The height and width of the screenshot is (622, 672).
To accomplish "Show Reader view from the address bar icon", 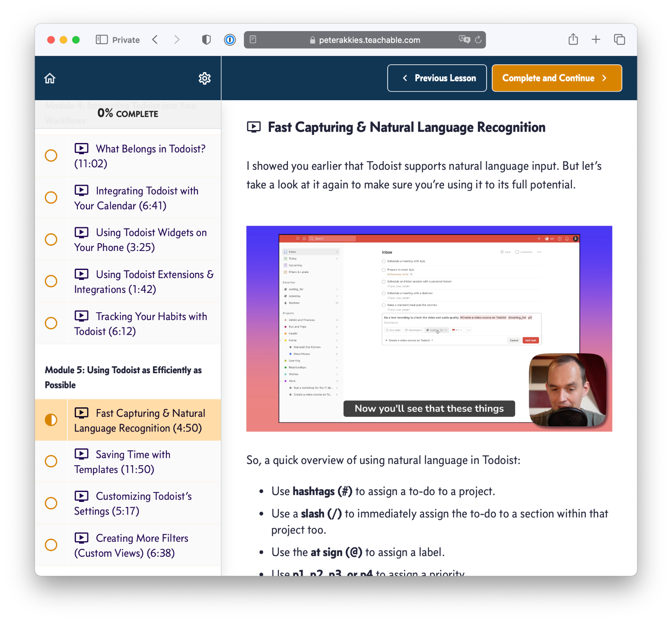I will point(253,40).
